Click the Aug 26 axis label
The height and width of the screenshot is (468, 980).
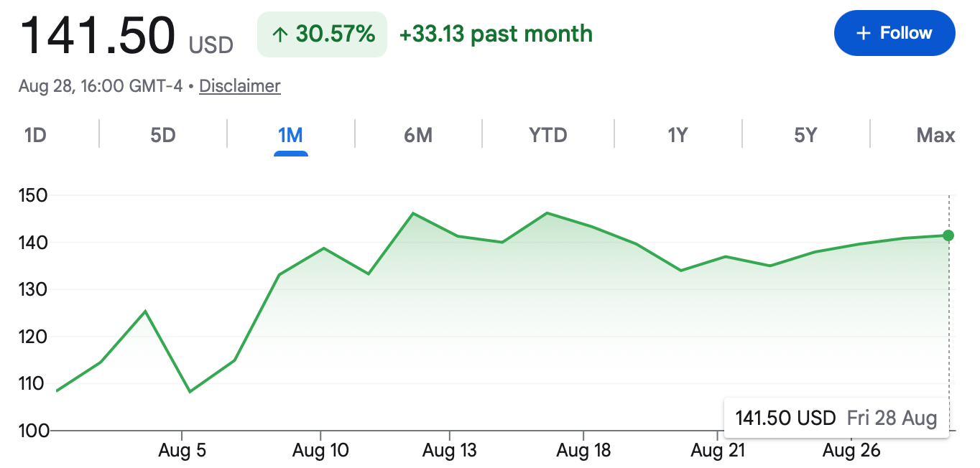pyautogui.click(x=851, y=451)
